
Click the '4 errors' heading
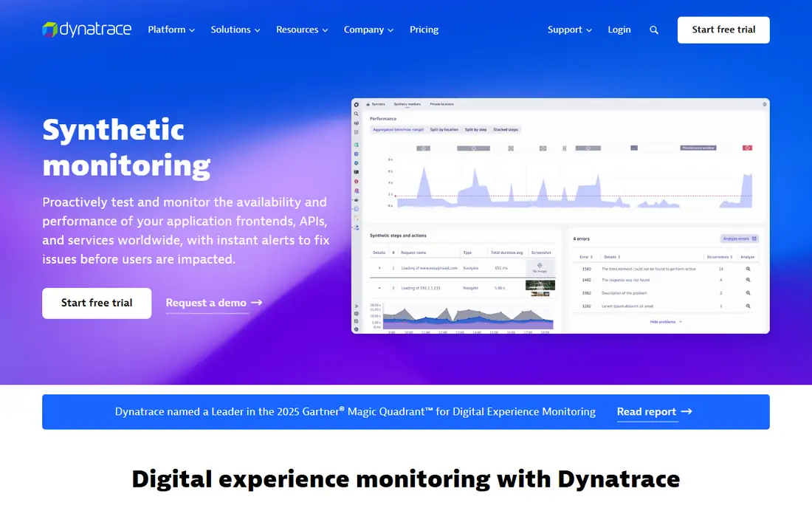[x=581, y=238]
